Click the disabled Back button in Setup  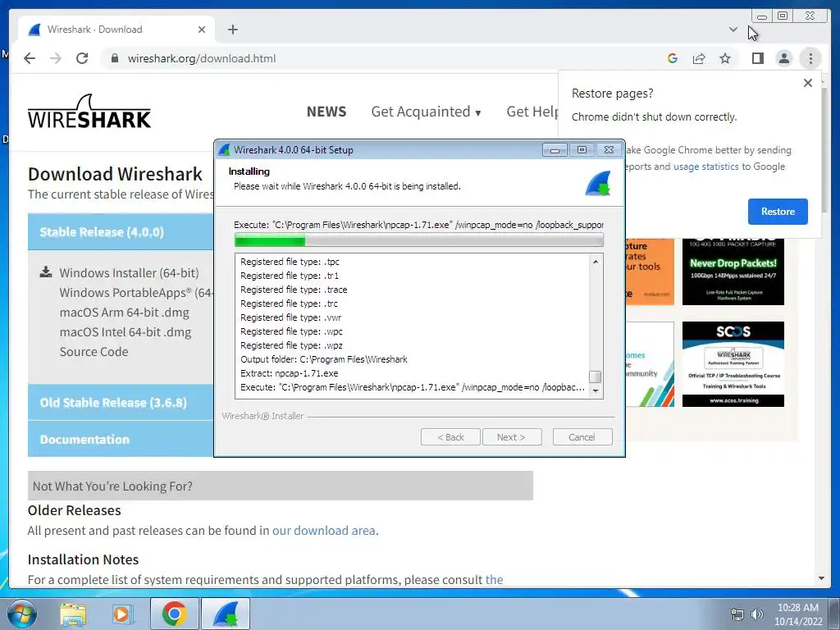(x=450, y=437)
